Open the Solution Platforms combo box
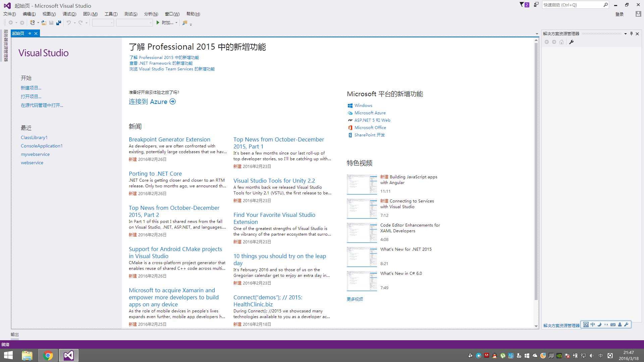Image resolution: width=644 pixels, height=362 pixels. coord(135,23)
